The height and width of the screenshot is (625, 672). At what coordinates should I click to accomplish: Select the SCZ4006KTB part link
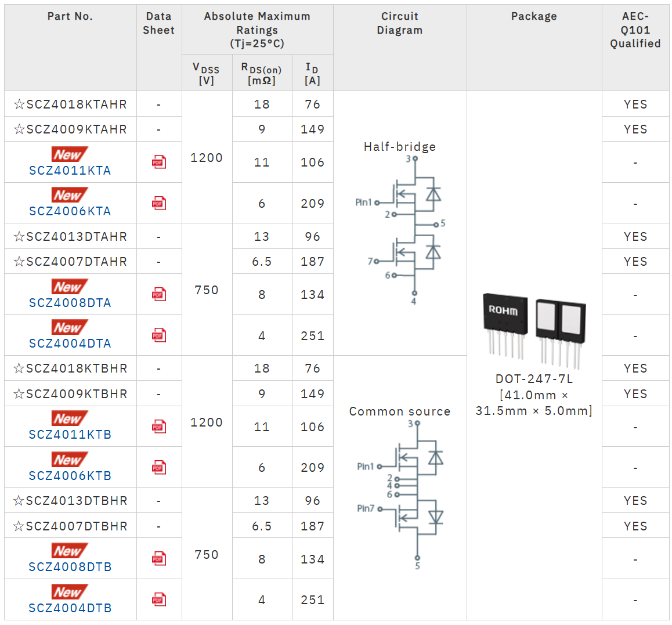click(x=70, y=476)
